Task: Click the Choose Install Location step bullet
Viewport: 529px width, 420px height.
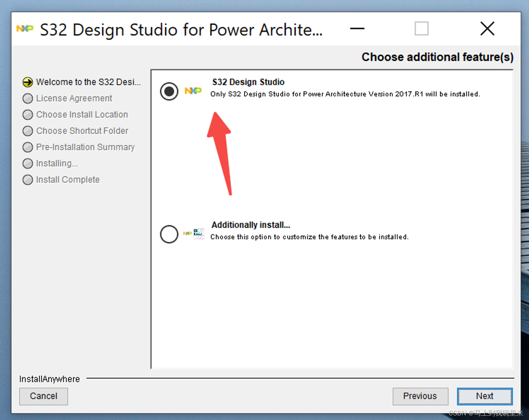Action: click(x=28, y=115)
